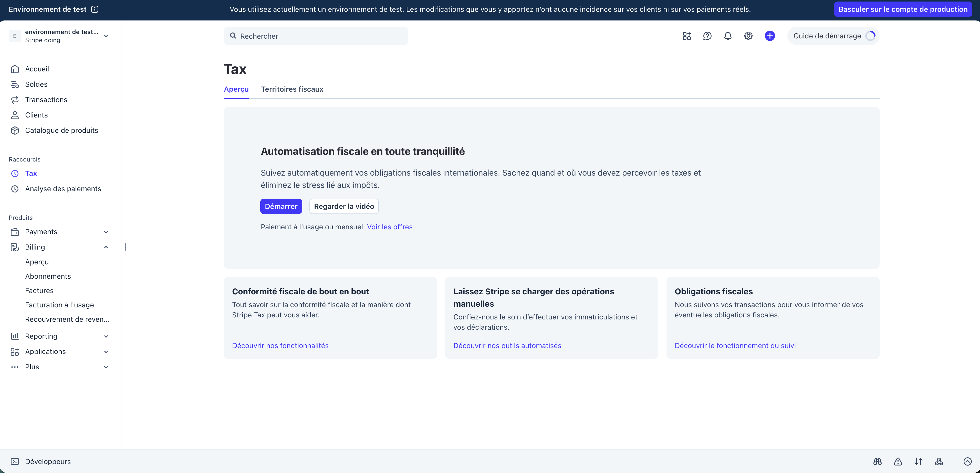The height and width of the screenshot is (473, 980).
Task: Click the search magnifier icon
Action: [x=233, y=36]
